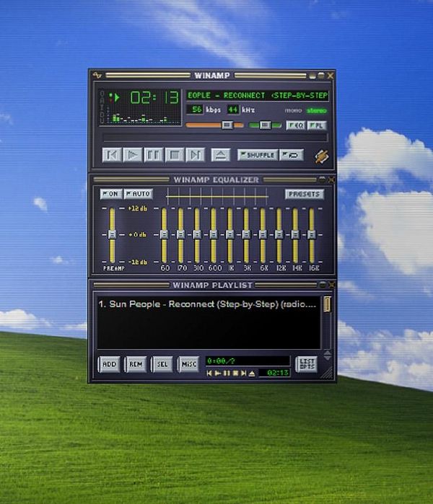Click the 02:13 time display in main window
Screen dimensions: 433x504
pyautogui.click(x=154, y=97)
